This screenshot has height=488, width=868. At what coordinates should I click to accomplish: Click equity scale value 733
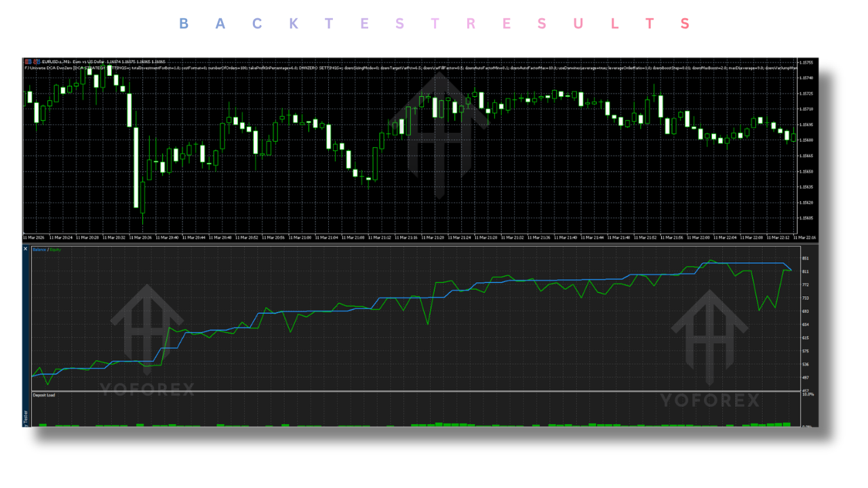806,298
